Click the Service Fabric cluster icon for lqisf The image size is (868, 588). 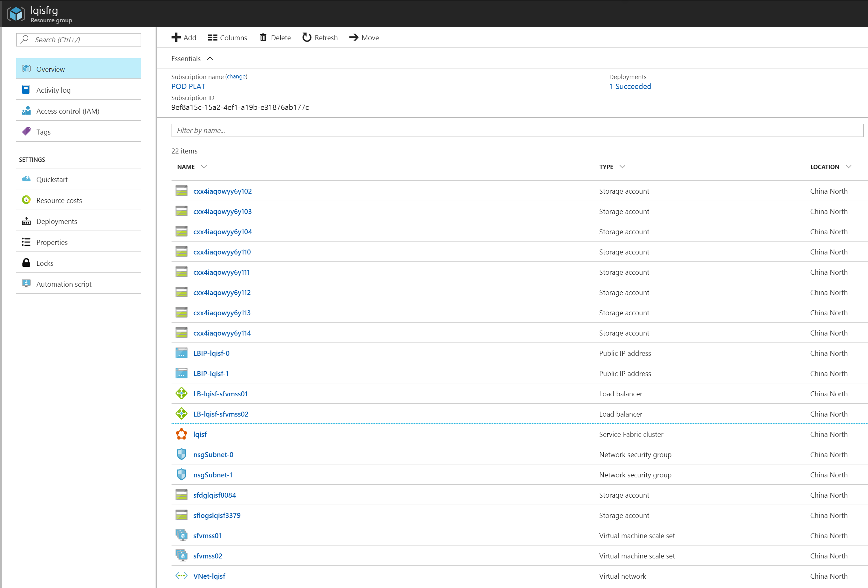point(182,434)
